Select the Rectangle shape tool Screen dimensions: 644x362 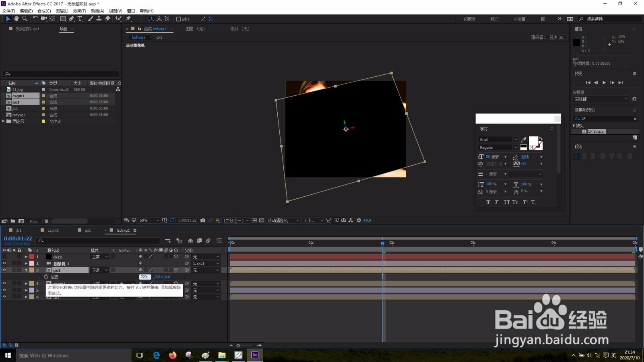(x=63, y=19)
